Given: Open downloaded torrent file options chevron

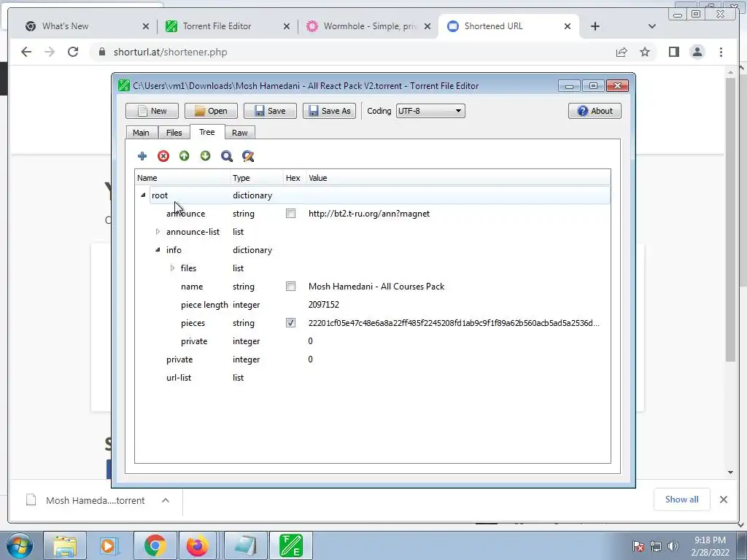Looking at the screenshot, I should click(x=166, y=500).
